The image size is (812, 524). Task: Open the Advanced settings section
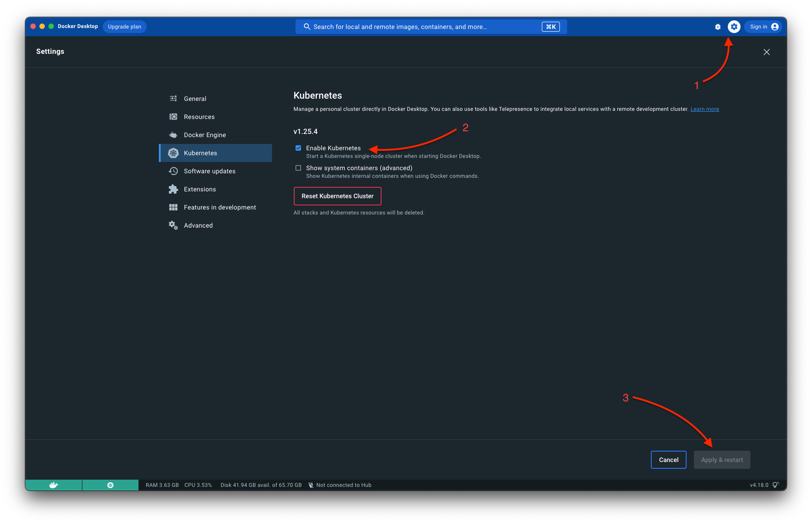pos(198,225)
